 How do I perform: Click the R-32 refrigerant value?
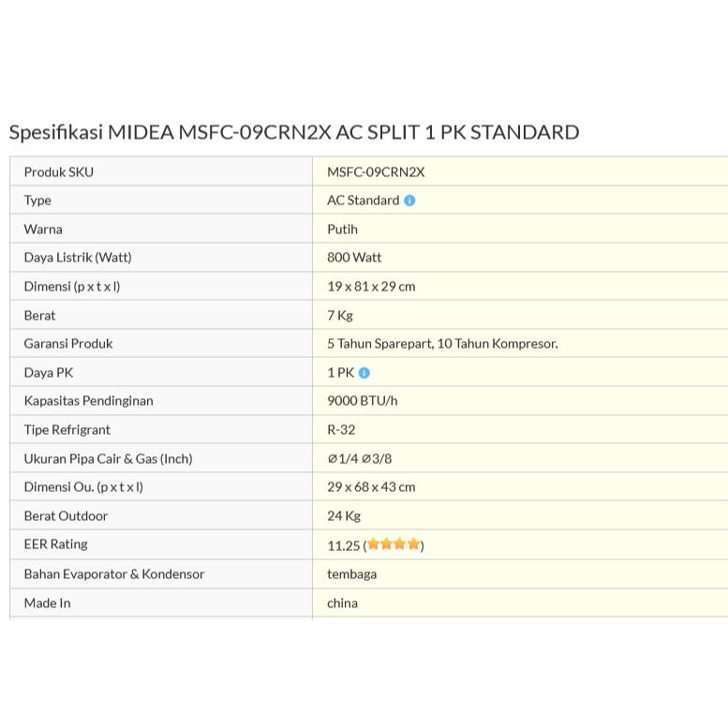[x=341, y=430]
